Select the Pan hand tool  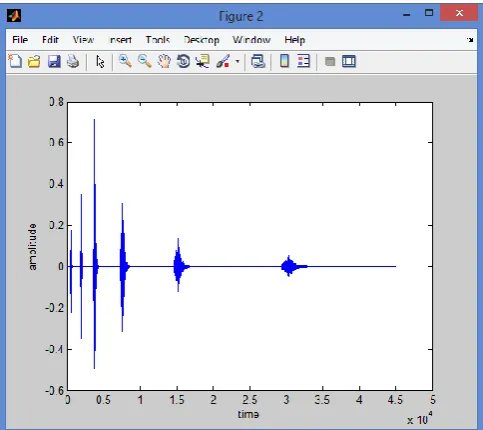[x=164, y=61]
